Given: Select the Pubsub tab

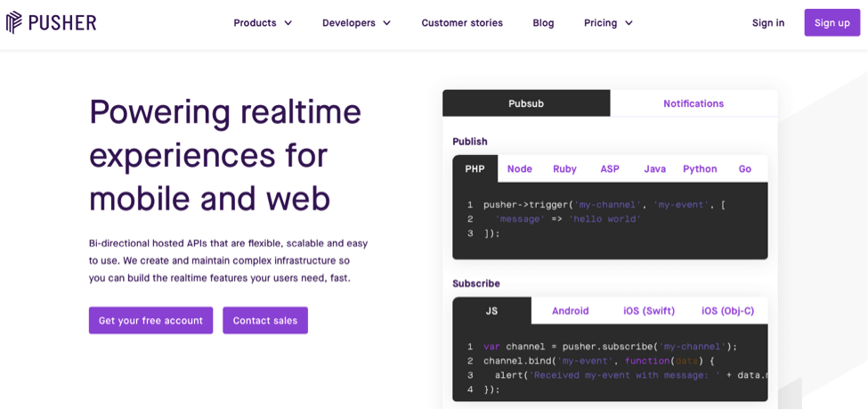Looking at the screenshot, I should [526, 103].
